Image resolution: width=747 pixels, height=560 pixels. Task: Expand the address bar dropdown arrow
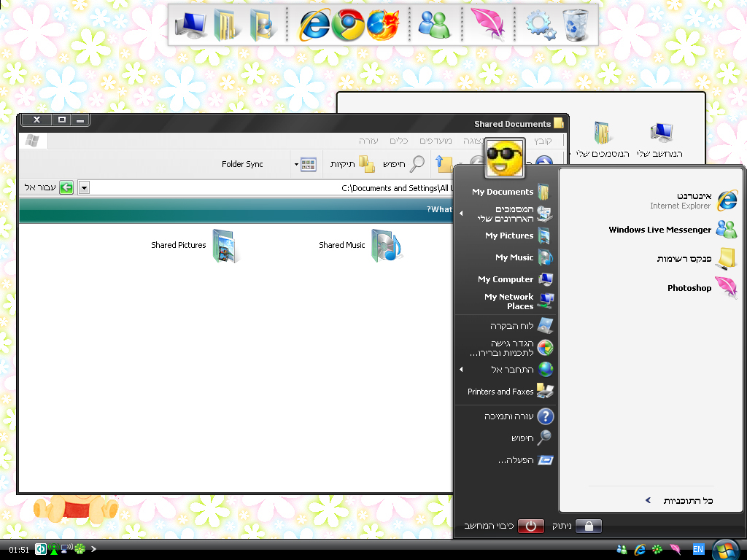point(84,187)
